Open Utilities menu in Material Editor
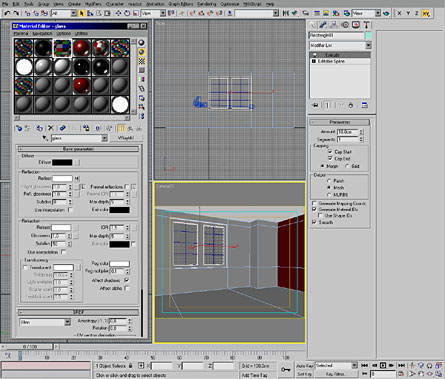Screen dimensions: 445x379 tap(81, 33)
